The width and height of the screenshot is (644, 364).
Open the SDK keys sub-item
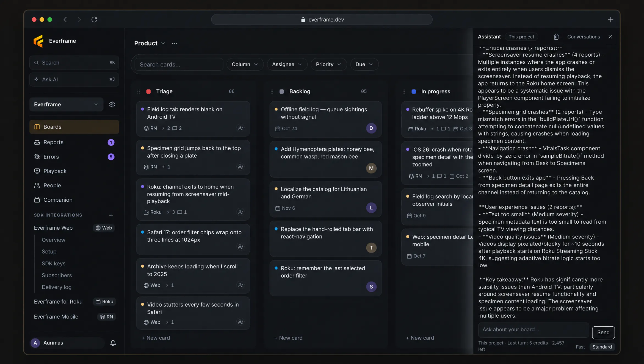[53, 263]
